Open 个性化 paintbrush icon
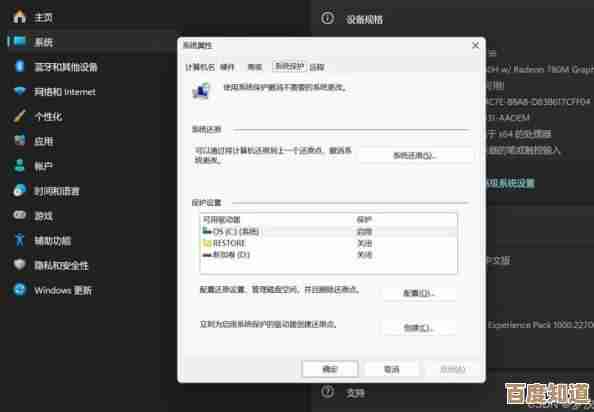This screenshot has height=412, width=594. point(19,116)
